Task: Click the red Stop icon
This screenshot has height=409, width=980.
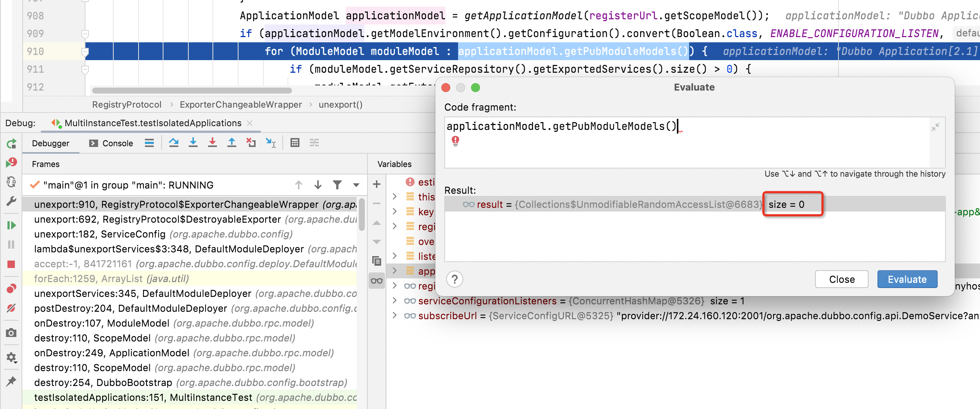Action: coord(12,264)
